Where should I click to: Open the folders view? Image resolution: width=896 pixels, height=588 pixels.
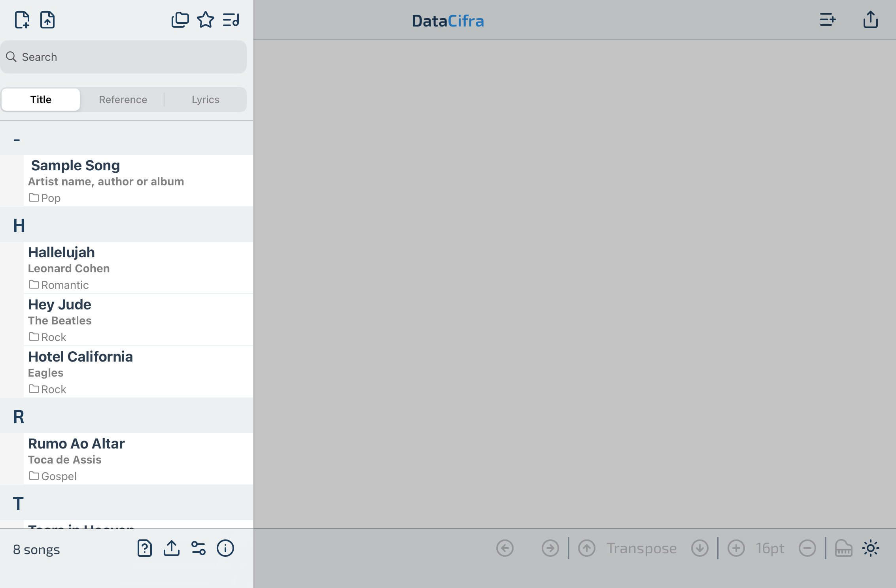tap(180, 19)
